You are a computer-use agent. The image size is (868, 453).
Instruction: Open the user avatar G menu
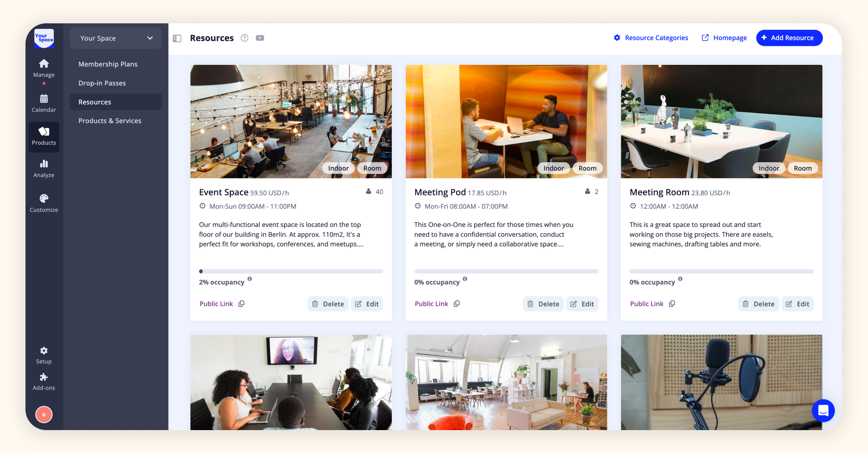(44, 415)
